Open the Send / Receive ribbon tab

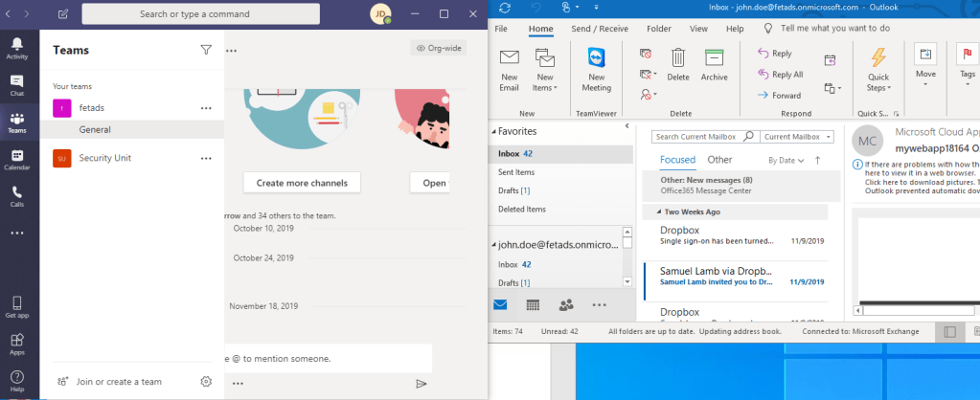tap(600, 29)
